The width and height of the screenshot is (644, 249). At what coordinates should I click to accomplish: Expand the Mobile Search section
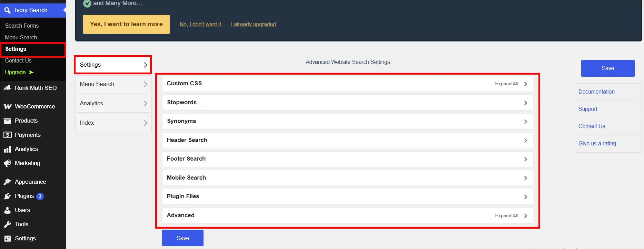coord(347,178)
